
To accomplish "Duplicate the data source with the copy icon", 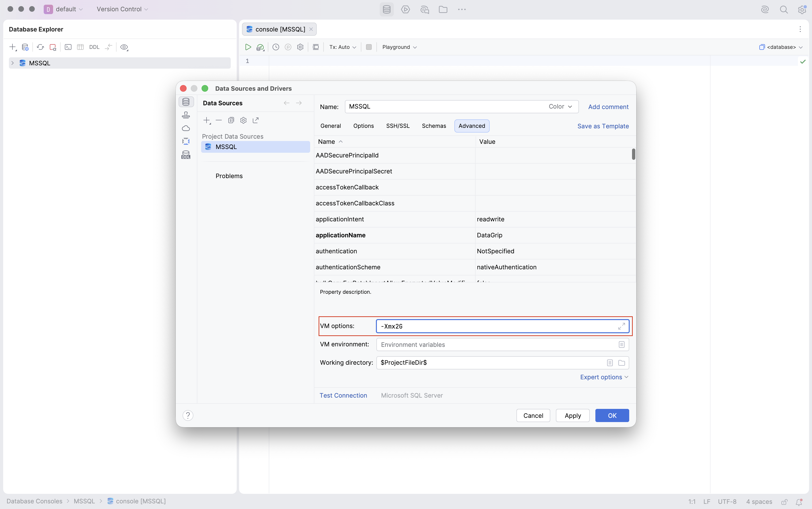I will [x=231, y=120].
